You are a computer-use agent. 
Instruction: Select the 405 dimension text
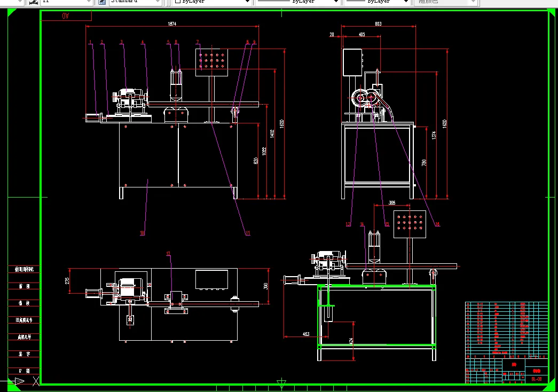pos(361,35)
